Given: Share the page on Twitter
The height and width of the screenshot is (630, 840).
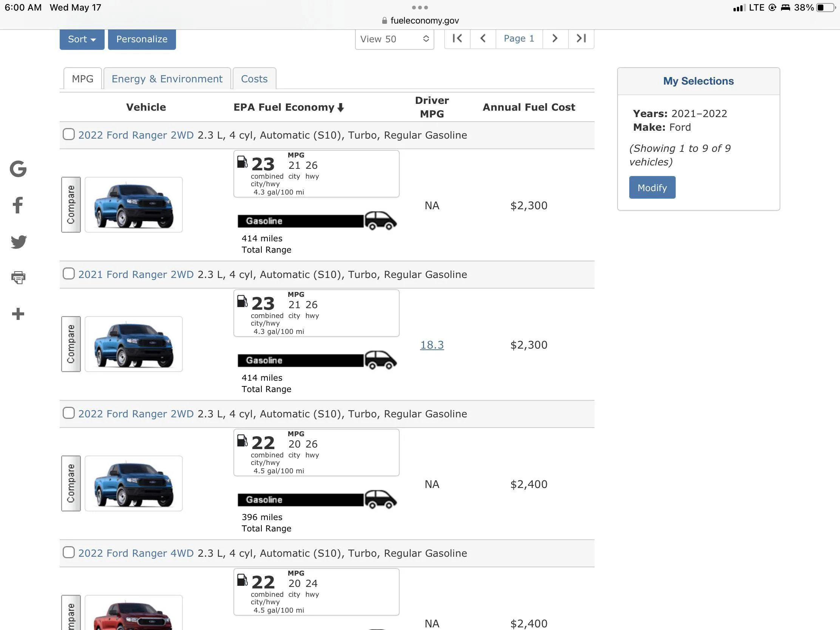Looking at the screenshot, I should 19,241.
